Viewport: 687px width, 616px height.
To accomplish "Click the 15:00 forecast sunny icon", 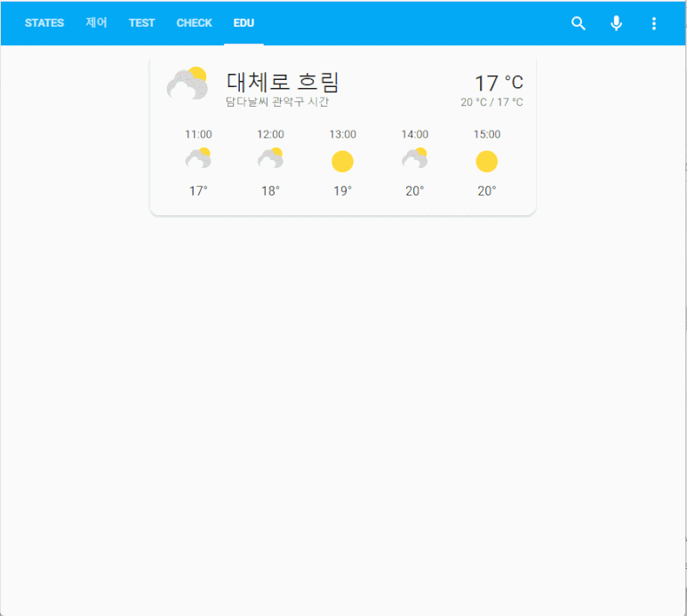I will 487,161.
